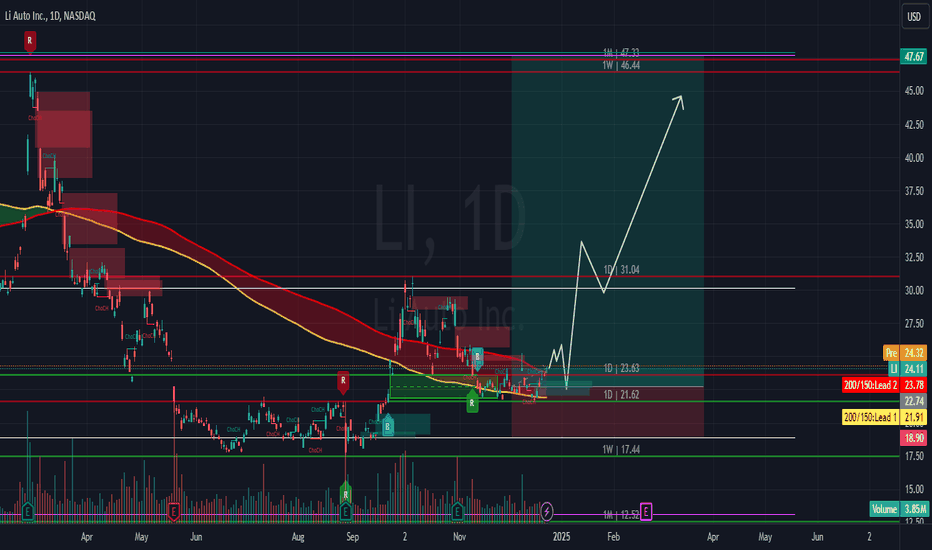Viewport: 932px width, 550px height.
Task: Click the Li Auto Inc., 1D, NASDAQ title
Action: 50,16
